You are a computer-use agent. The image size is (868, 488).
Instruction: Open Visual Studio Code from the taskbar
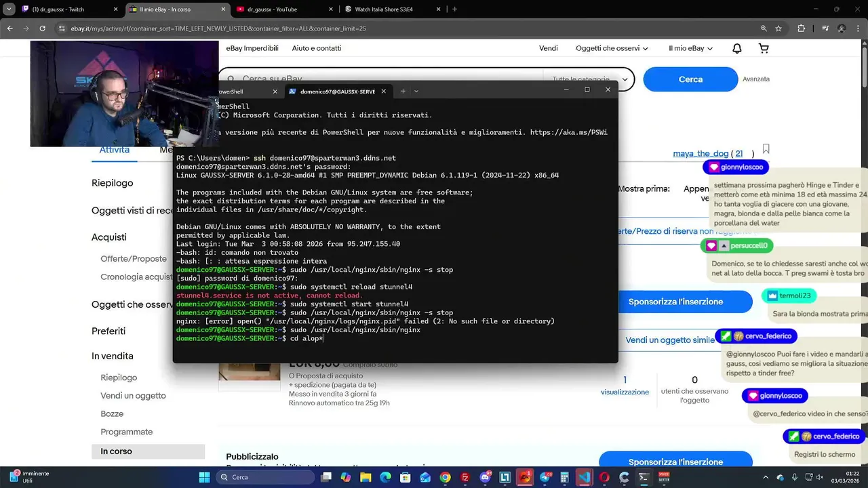pyautogui.click(x=585, y=477)
